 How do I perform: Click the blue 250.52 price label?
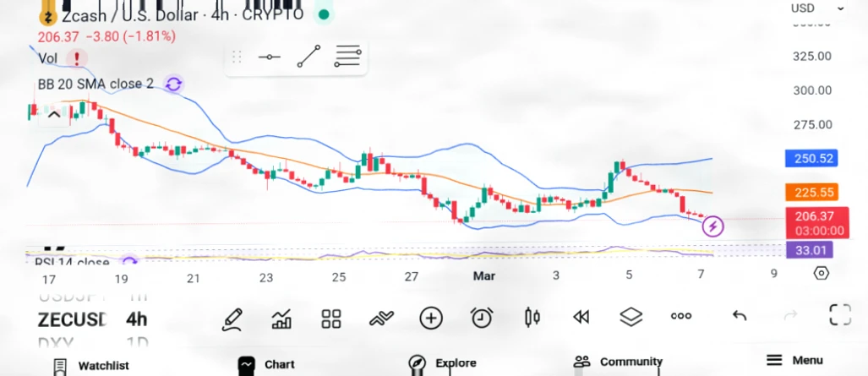(811, 158)
